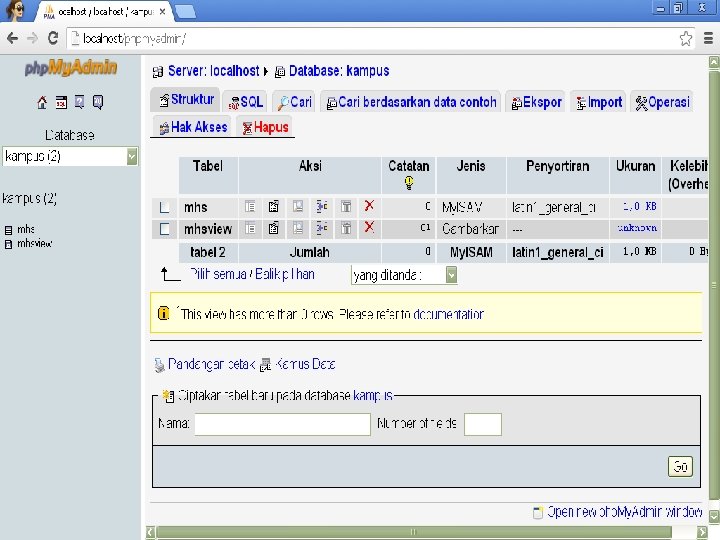
Task: Click the Structure icon for mhsview row
Action: coord(274,228)
